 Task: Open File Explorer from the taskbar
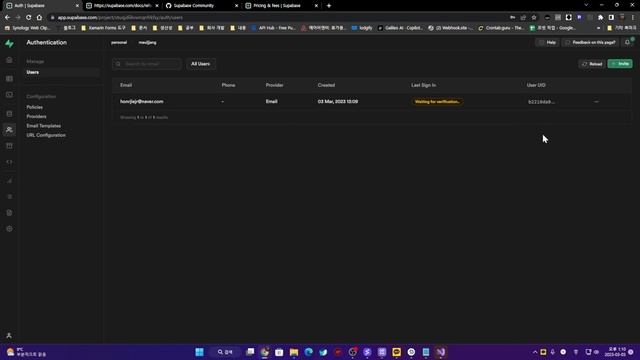pos(294,352)
